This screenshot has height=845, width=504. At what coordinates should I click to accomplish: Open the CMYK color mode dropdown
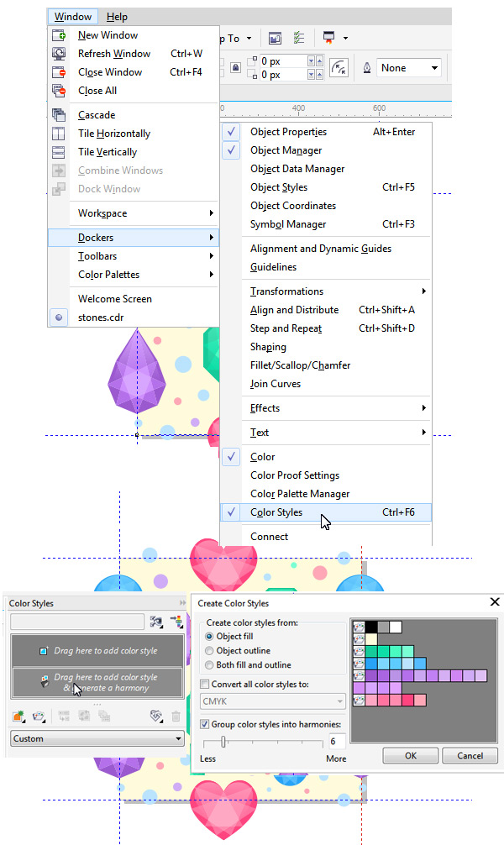pos(273,701)
